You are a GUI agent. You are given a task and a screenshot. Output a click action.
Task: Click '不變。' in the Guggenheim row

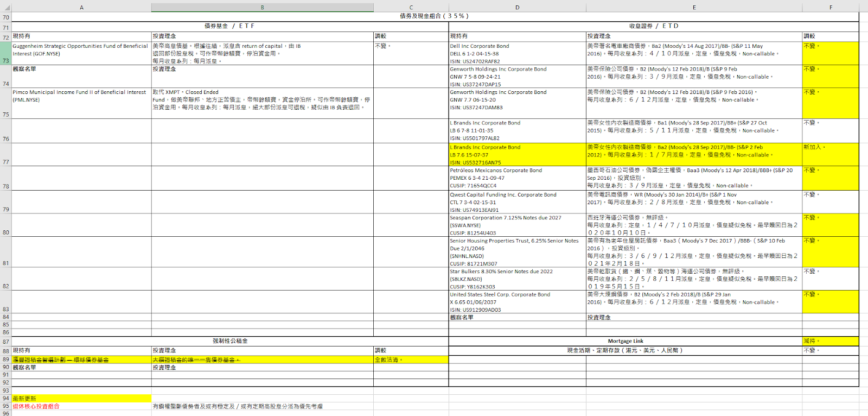coord(411,53)
